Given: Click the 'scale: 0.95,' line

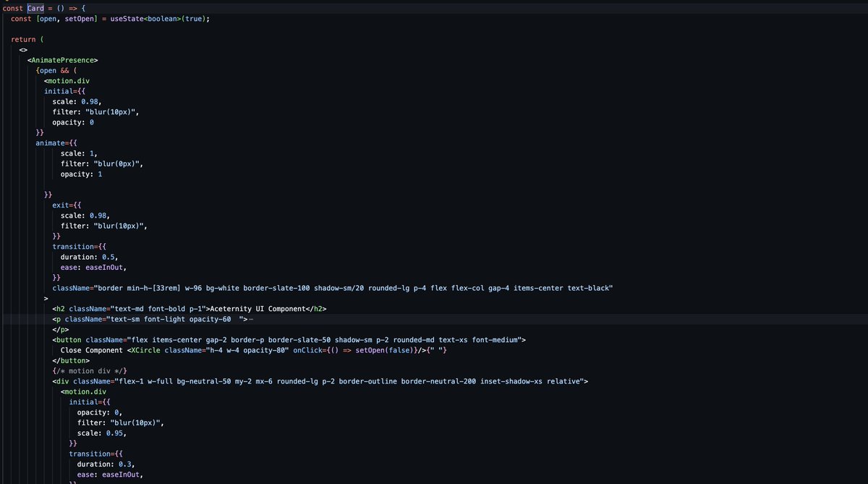Looking at the screenshot, I should [103, 433].
